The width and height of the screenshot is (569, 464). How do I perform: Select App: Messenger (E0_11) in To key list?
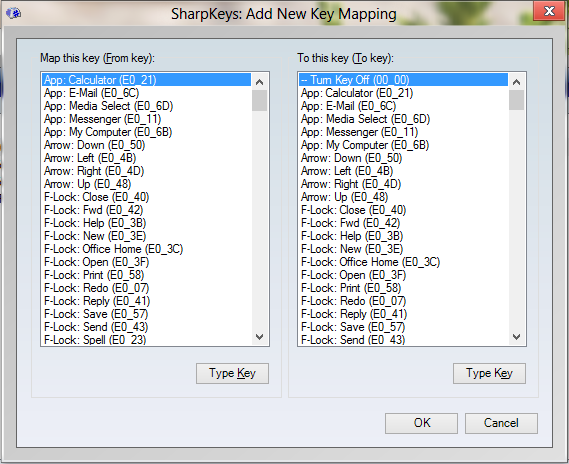pyautogui.click(x=404, y=132)
